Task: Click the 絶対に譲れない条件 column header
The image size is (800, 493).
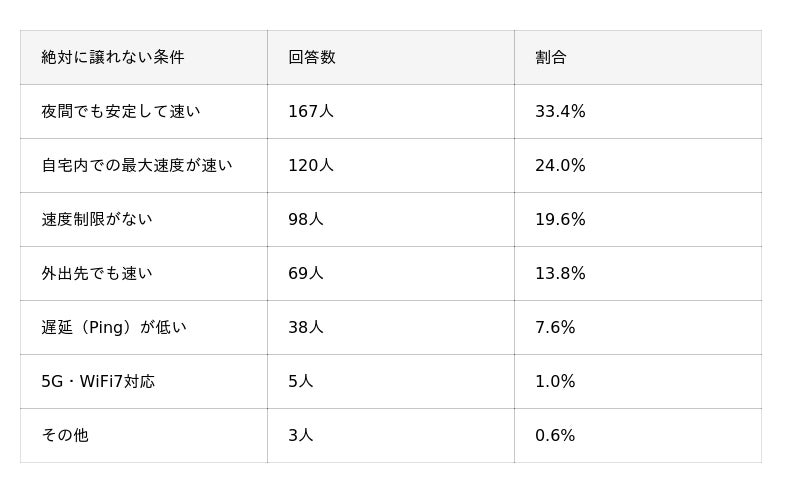Action: point(113,57)
